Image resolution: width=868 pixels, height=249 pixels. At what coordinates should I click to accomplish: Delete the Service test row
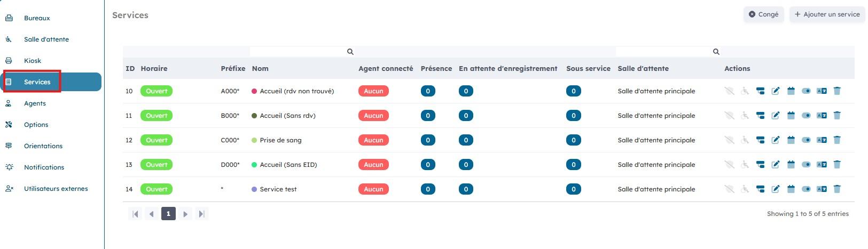pos(837,189)
